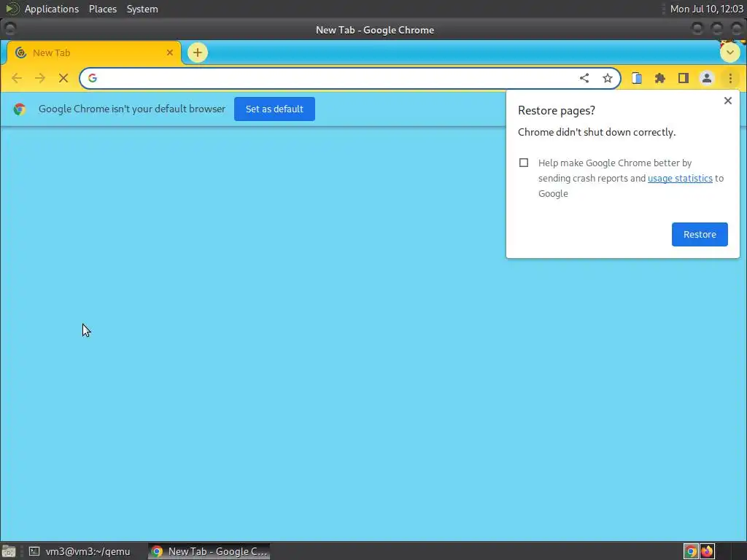Open Chrome's three-dot menu
747x560 pixels.
point(730,78)
